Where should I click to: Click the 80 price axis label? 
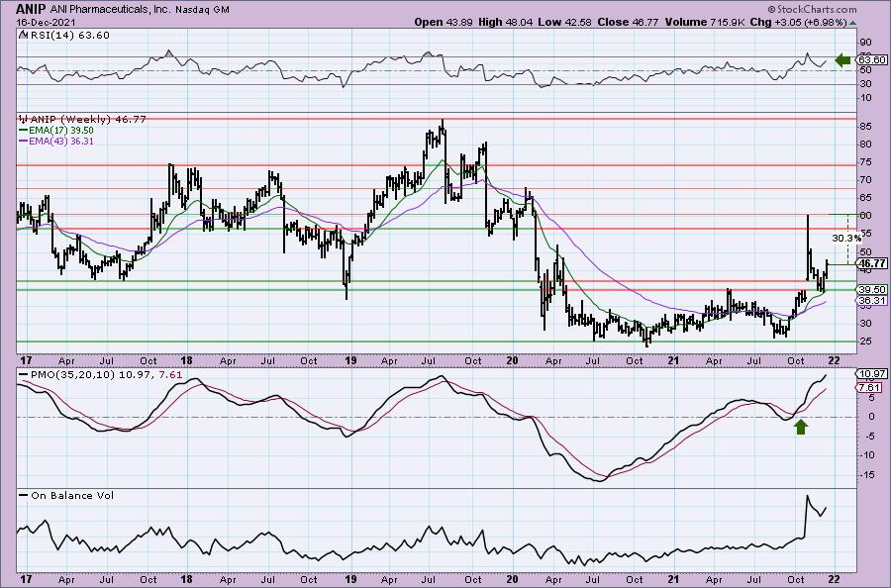click(x=865, y=145)
